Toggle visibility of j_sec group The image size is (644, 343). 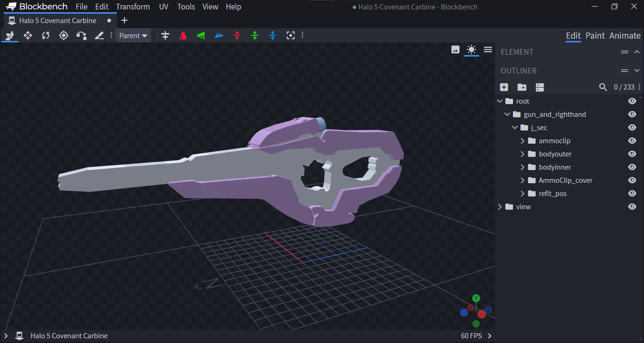pos(632,128)
